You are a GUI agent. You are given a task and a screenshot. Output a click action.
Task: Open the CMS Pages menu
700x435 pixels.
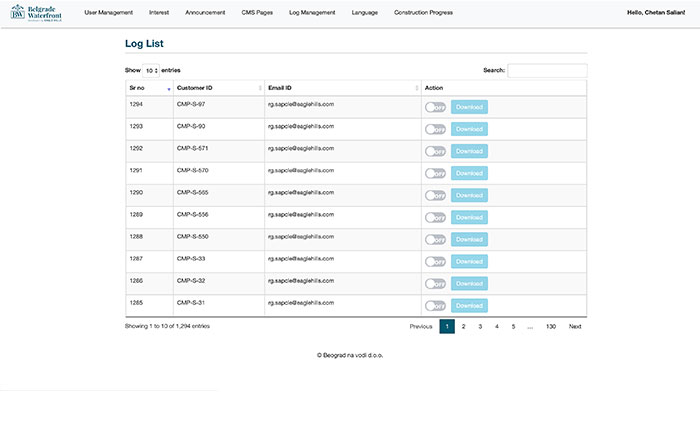click(257, 13)
